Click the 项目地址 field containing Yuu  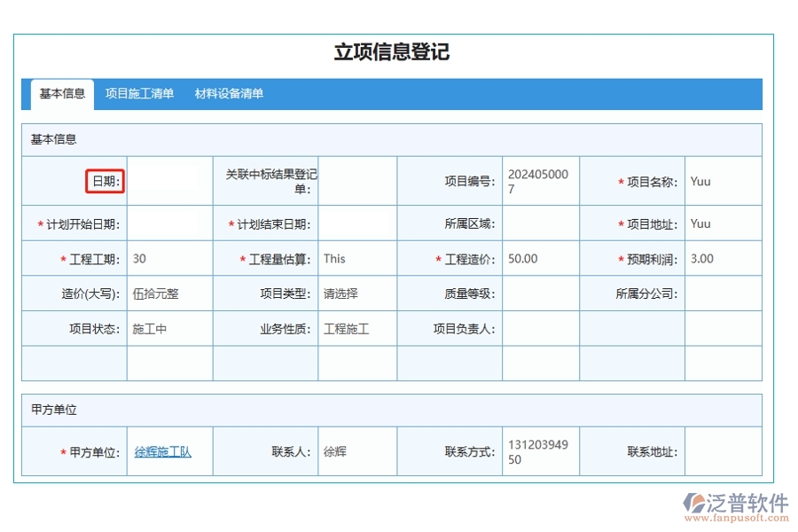724,223
